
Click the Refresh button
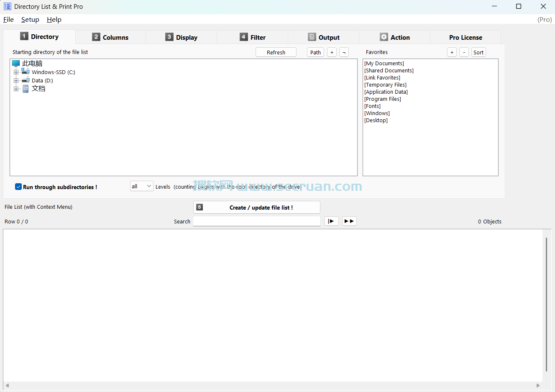[x=276, y=52]
